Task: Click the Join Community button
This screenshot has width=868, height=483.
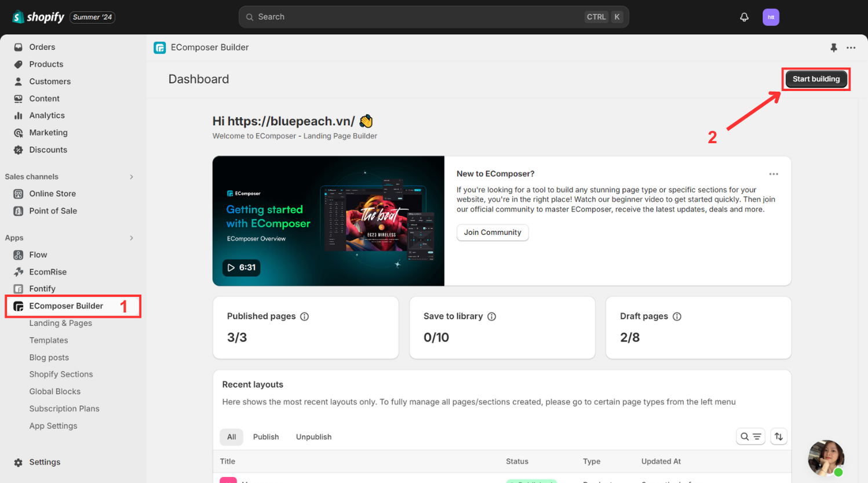Action: pos(493,233)
